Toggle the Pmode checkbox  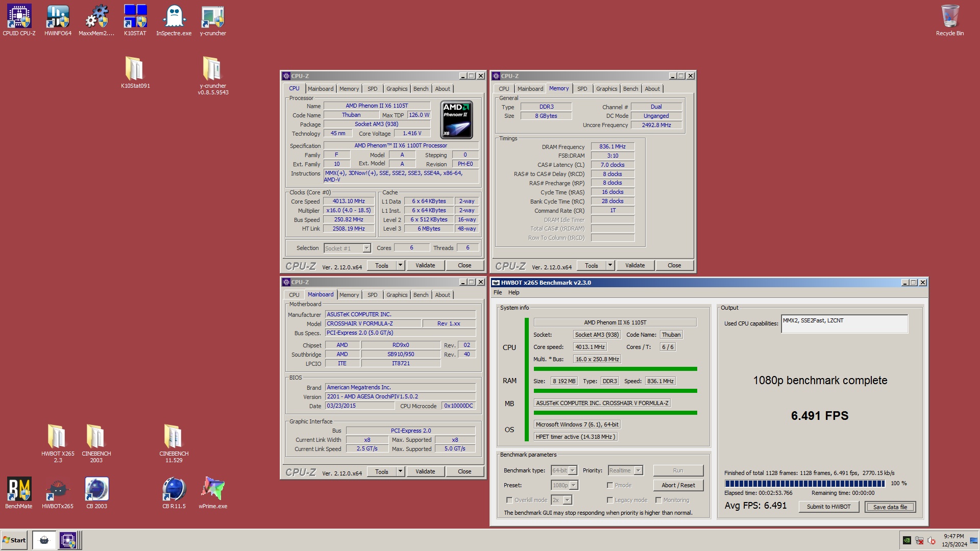610,485
